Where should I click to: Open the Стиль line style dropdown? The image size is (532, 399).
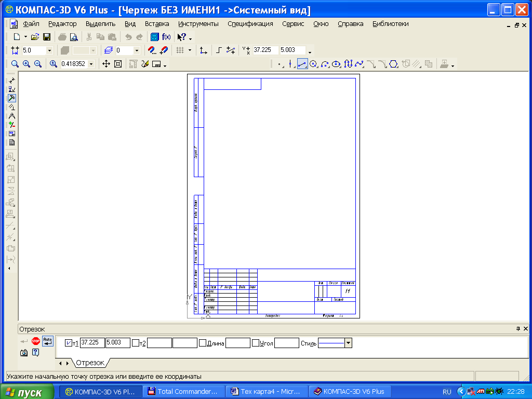coord(348,343)
